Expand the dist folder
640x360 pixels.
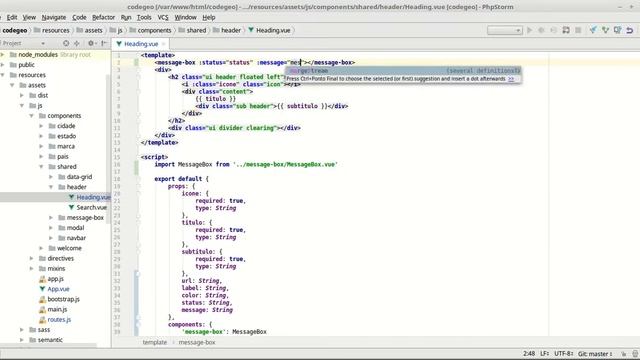pos(22,95)
